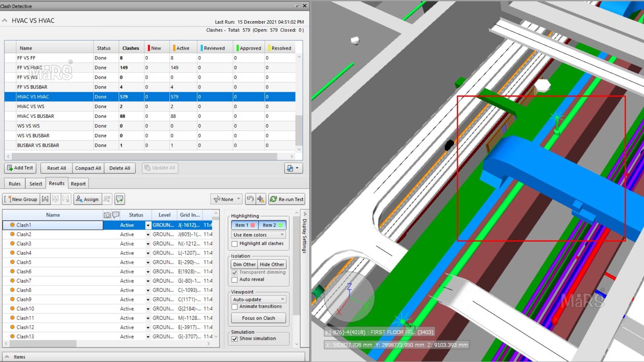Click the Assign clash button

pyautogui.click(x=87, y=199)
